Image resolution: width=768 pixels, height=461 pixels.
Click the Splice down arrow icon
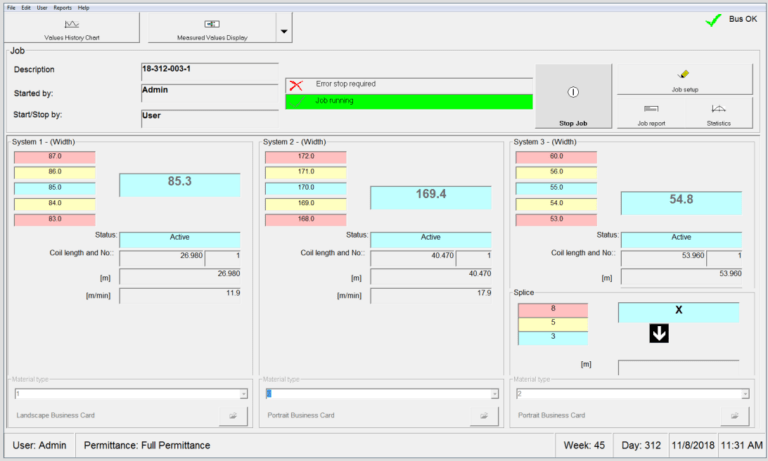click(658, 334)
